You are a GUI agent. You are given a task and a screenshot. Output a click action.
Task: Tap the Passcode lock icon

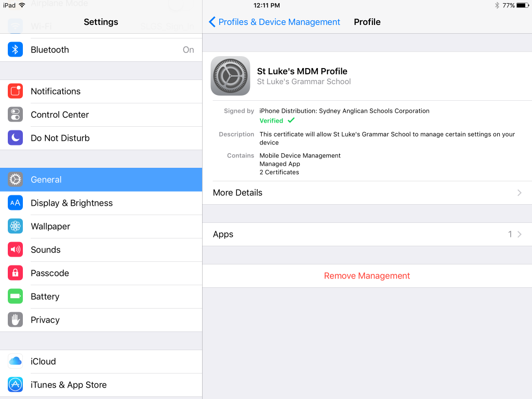pos(15,273)
